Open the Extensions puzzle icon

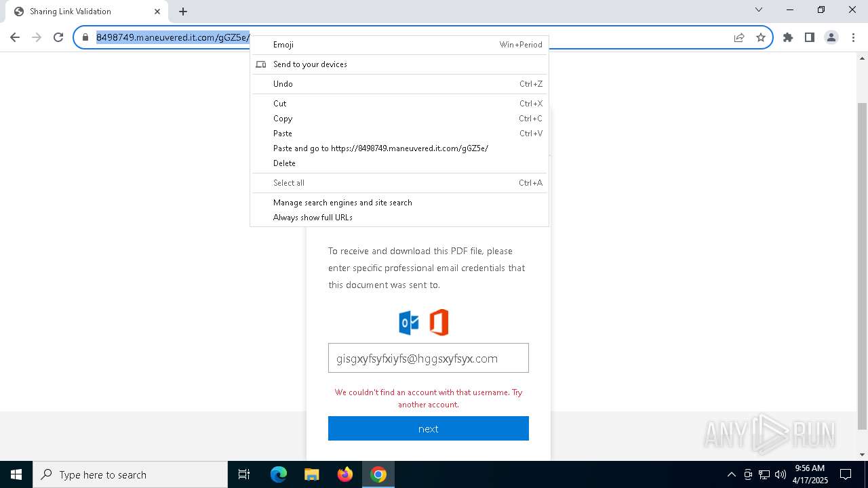(x=788, y=37)
